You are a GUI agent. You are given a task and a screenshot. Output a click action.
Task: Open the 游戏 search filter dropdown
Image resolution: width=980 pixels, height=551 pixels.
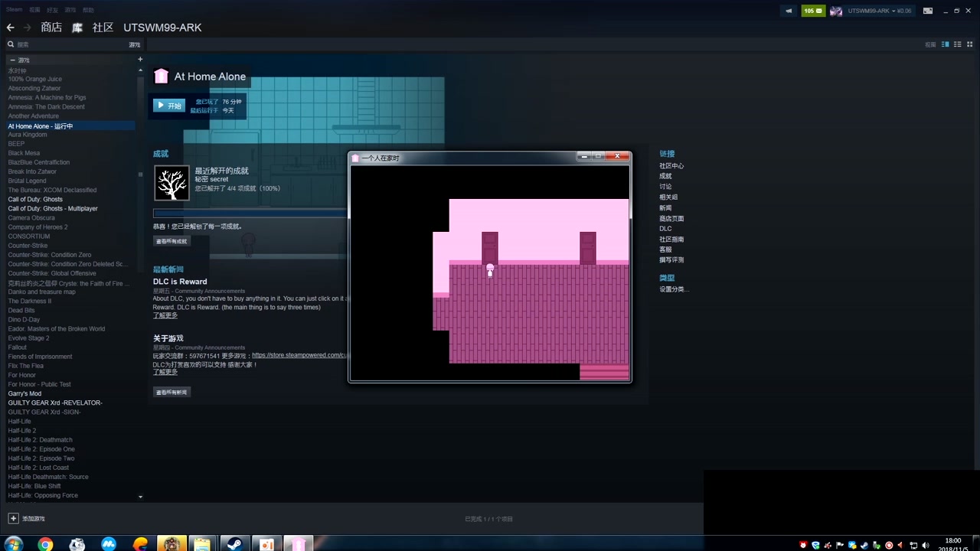point(134,44)
